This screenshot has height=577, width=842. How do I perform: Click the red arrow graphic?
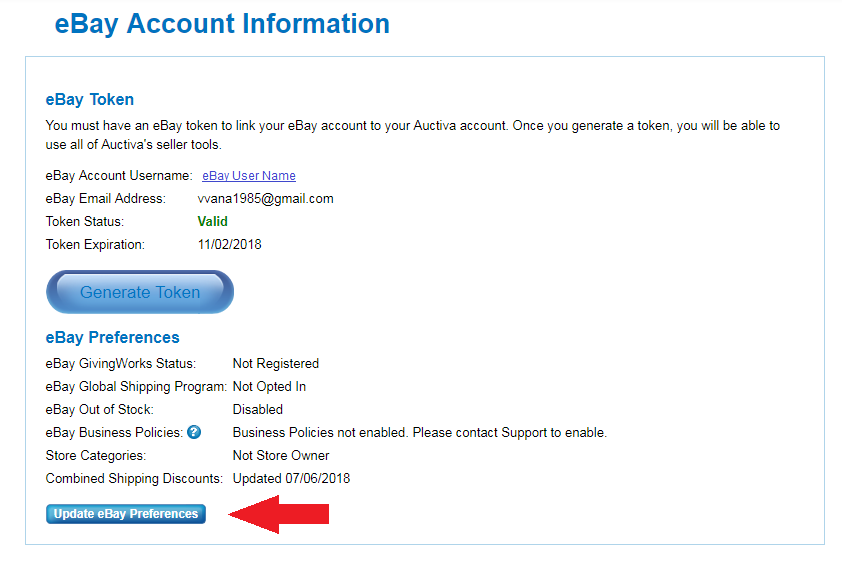[278, 514]
